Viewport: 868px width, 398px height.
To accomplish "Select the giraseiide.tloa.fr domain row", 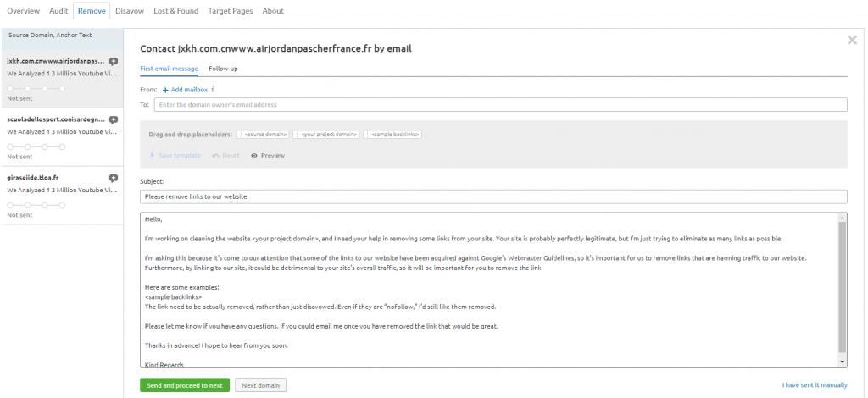I will (62, 196).
